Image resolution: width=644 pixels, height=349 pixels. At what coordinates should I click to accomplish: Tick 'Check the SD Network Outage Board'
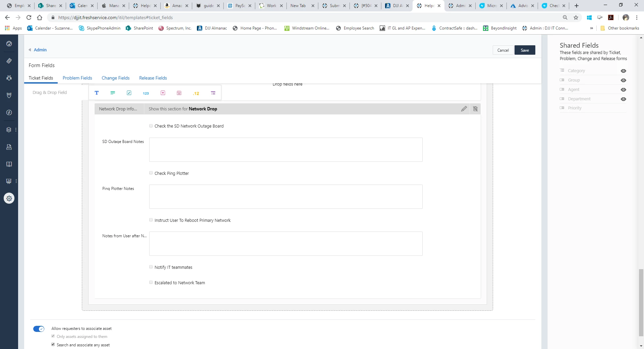tap(151, 126)
